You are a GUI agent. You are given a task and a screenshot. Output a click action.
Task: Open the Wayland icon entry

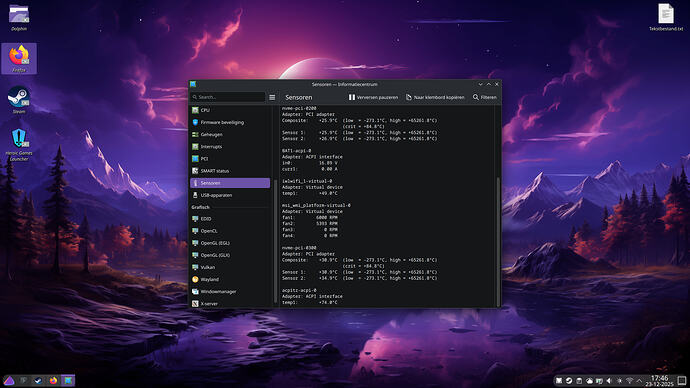[x=195, y=279]
